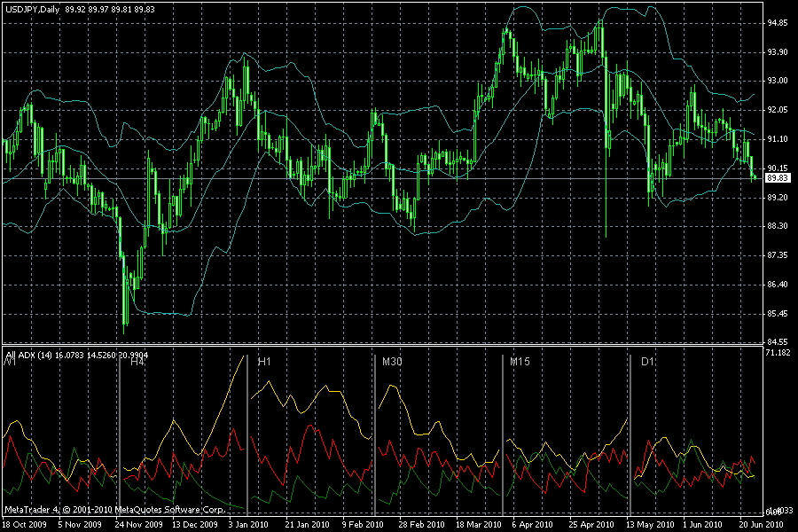Select the M30 timeframe label
The image size is (798, 532).
392,362
